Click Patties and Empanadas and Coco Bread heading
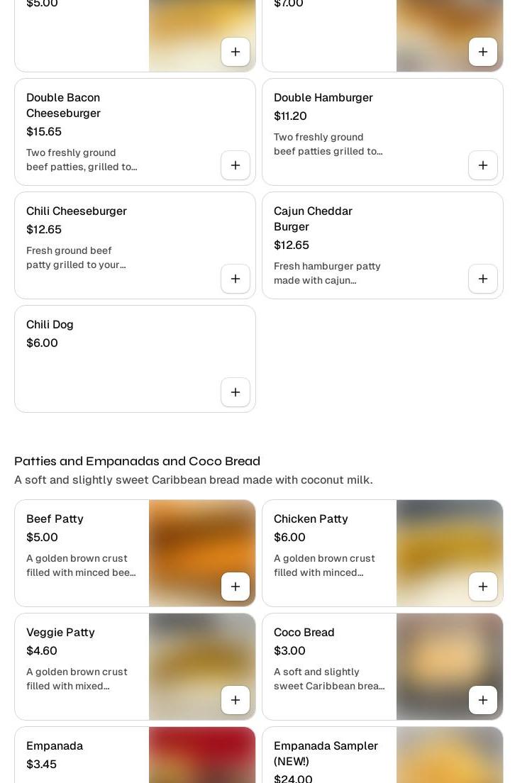532x783 pixels. 137,461
